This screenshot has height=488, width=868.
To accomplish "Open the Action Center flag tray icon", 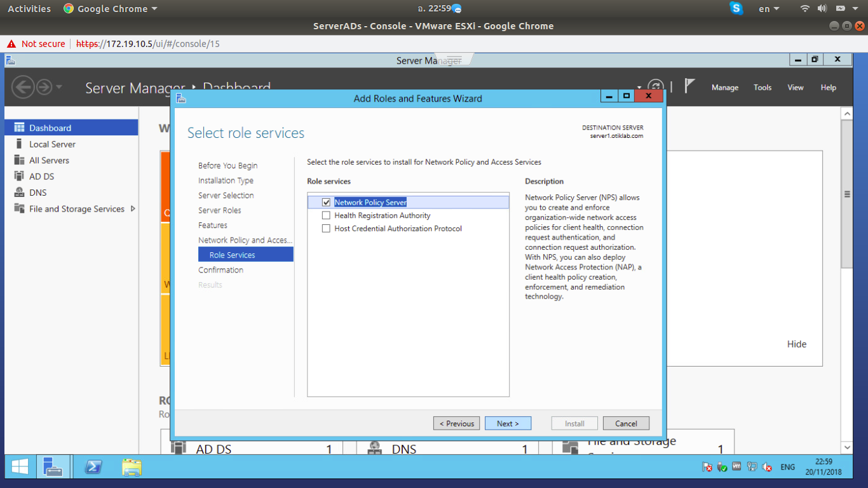I will pyautogui.click(x=707, y=467).
